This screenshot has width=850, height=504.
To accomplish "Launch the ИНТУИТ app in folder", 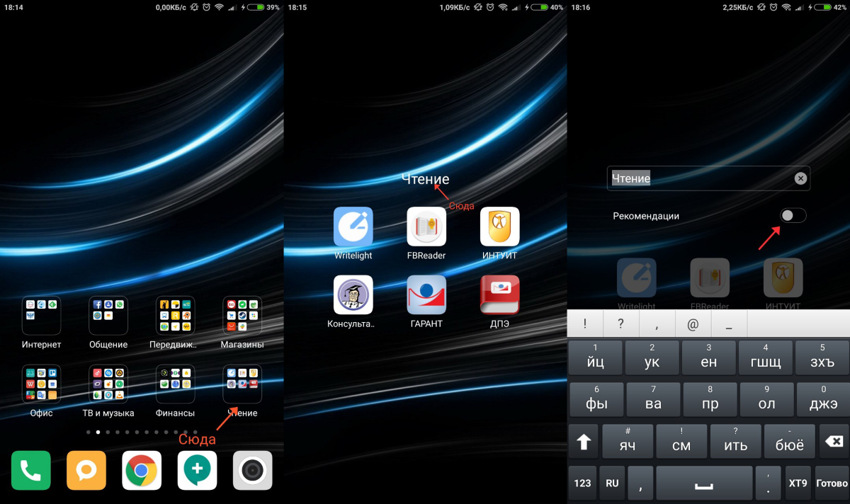I will click(500, 227).
